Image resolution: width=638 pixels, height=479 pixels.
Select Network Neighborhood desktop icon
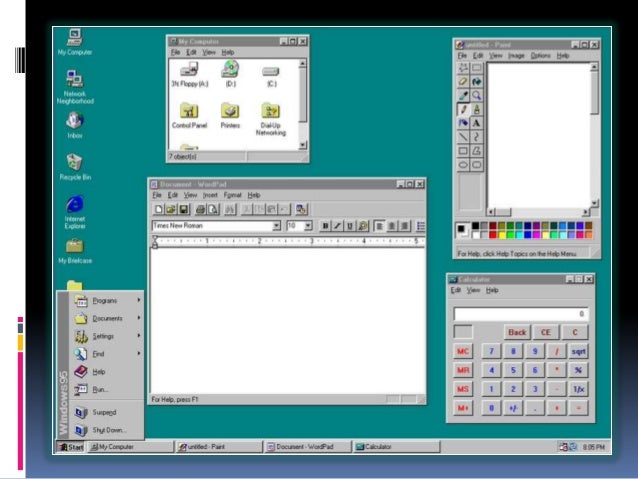click(75, 87)
